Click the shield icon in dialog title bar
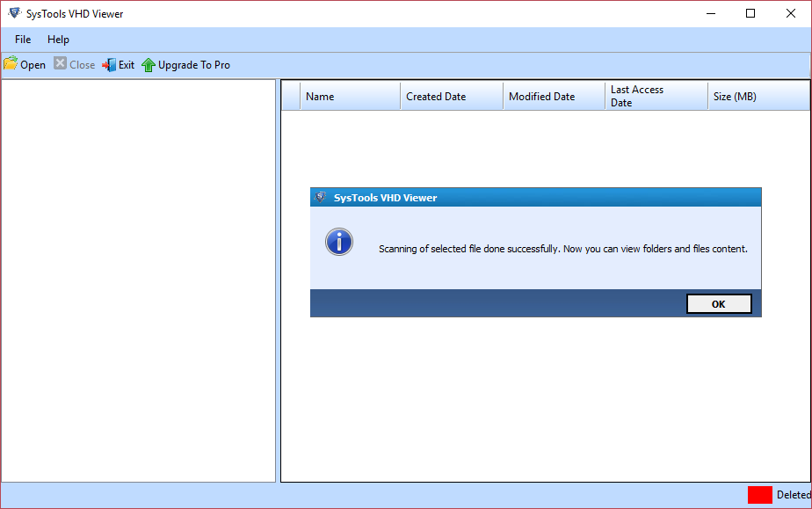 (x=321, y=198)
